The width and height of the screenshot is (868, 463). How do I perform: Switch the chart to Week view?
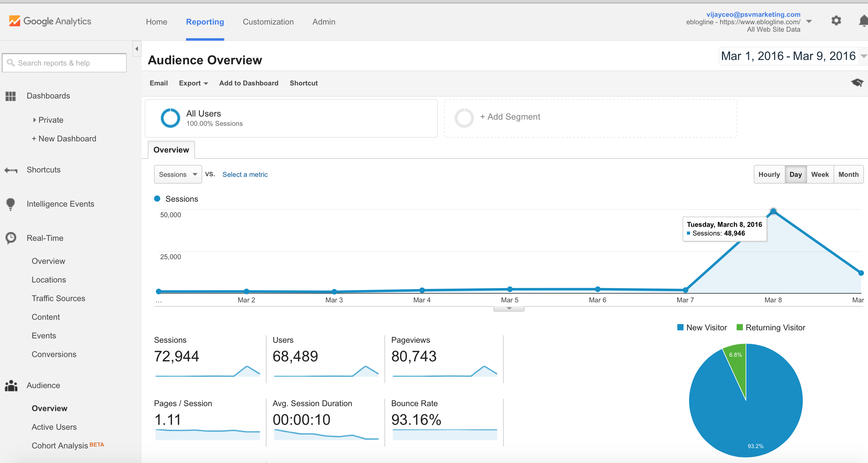pos(820,174)
